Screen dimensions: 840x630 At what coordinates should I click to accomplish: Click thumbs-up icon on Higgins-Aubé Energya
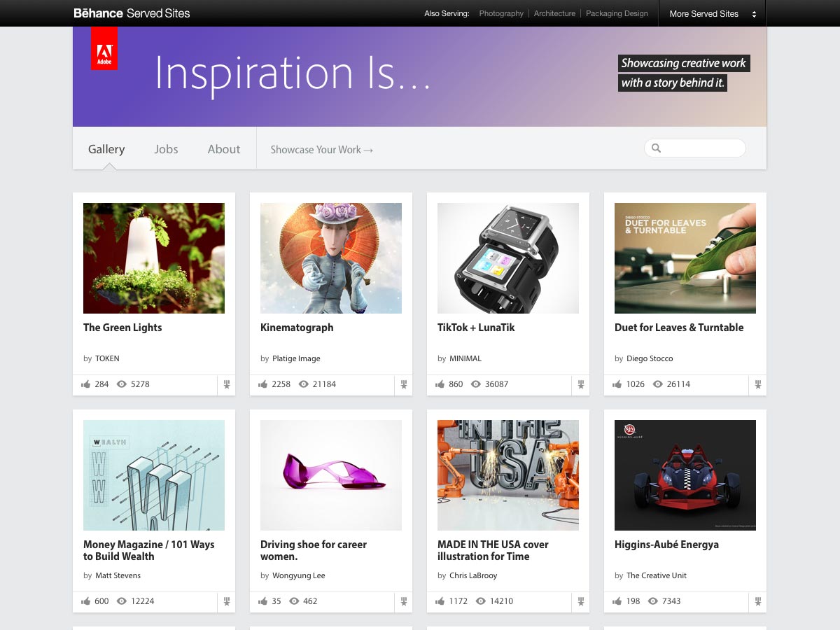617,601
